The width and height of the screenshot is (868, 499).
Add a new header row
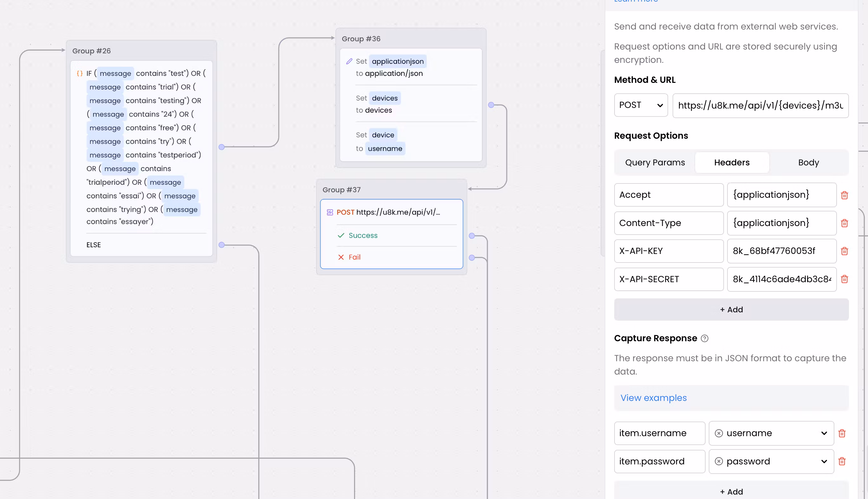click(x=731, y=309)
